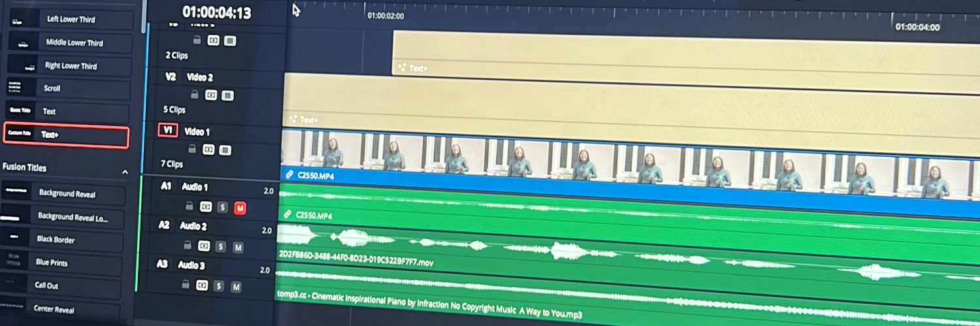
Task: Click the Video 2 track name
Action: (200, 77)
